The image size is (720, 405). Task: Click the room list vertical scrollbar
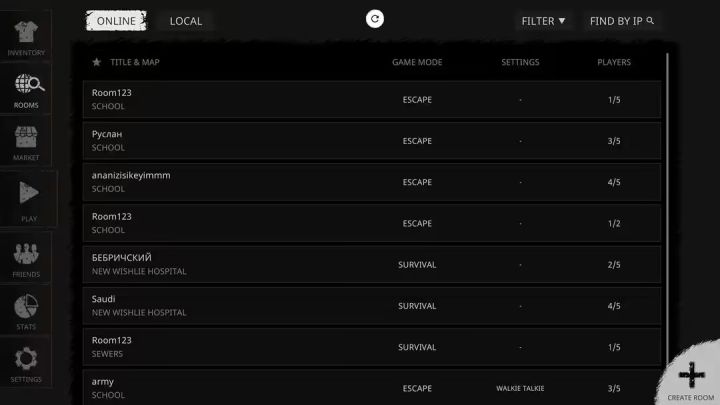667,200
